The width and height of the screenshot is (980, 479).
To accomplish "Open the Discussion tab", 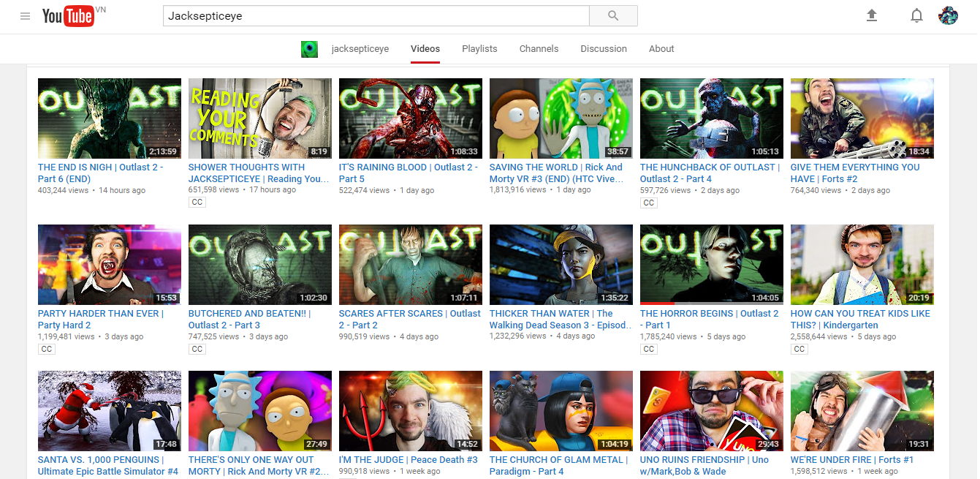I will [x=604, y=49].
